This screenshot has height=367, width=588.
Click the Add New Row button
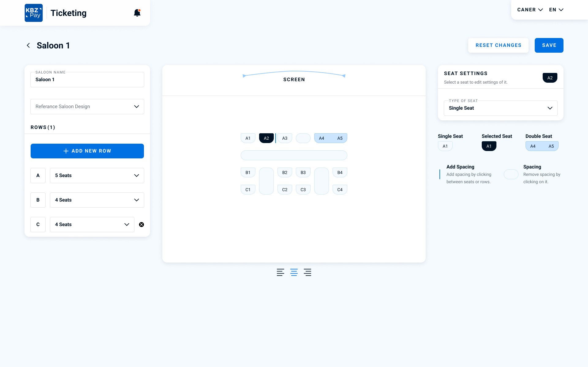click(x=87, y=151)
